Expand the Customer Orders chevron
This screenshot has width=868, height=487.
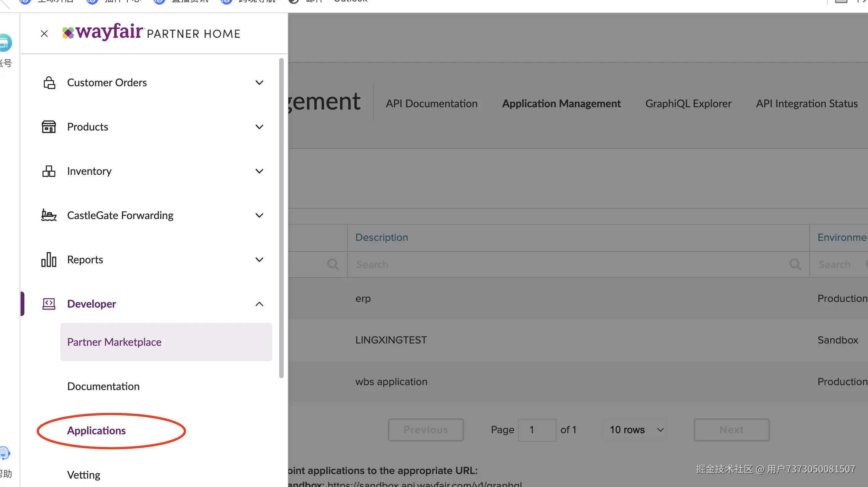pyautogui.click(x=259, y=82)
